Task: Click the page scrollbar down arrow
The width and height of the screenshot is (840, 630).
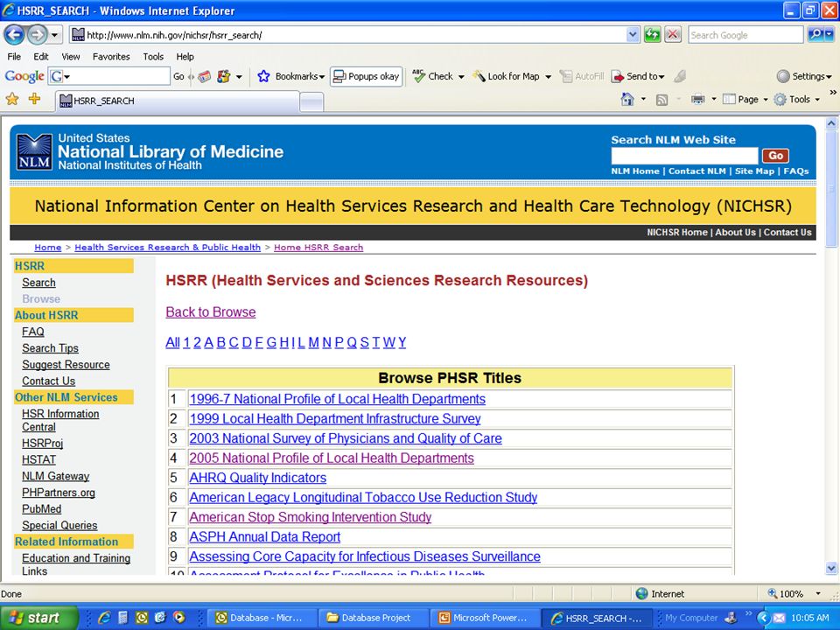Action: pos(831,568)
